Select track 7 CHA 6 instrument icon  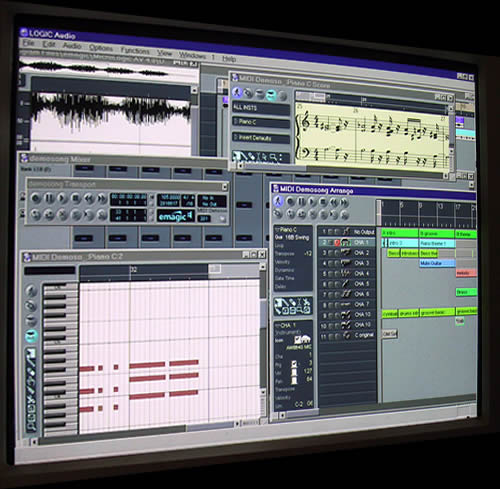(346, 294)
